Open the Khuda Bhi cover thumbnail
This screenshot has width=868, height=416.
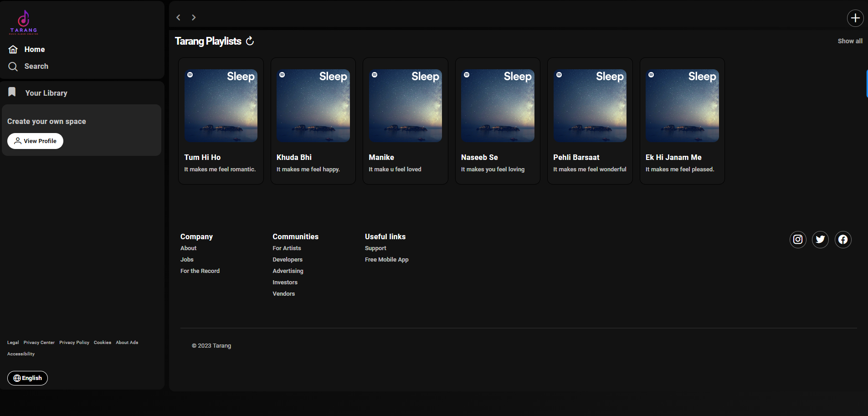click(313, 106)
